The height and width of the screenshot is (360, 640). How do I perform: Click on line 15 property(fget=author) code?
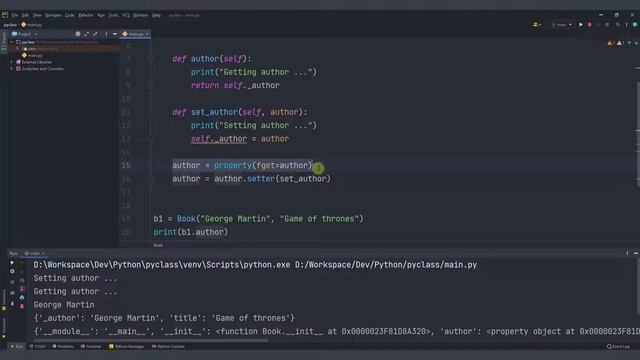click(242, 165)
